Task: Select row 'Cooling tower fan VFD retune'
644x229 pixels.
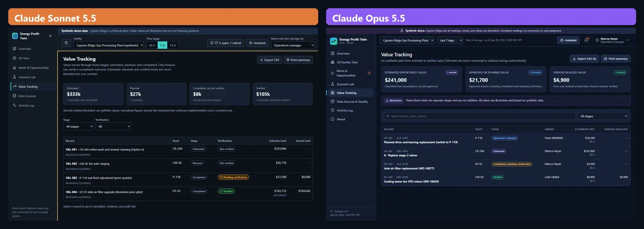Action: tap(506, 179)
